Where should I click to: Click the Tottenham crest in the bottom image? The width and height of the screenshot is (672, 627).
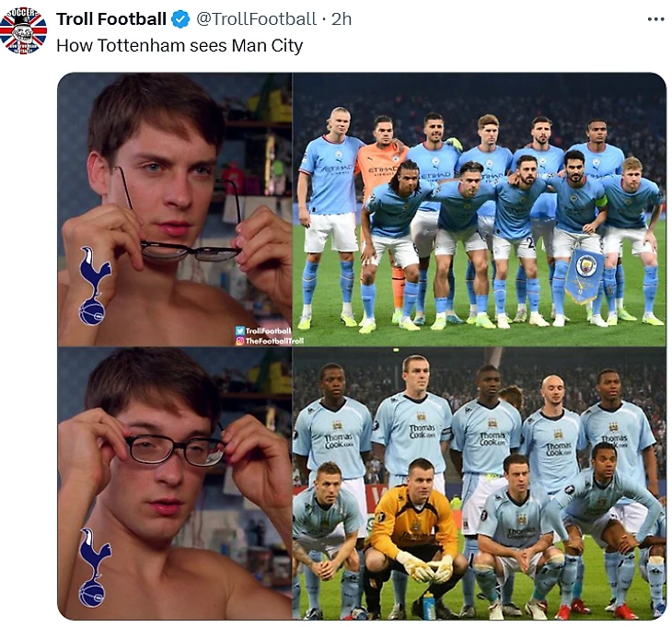pyautogui.click(x=93, y=567)
